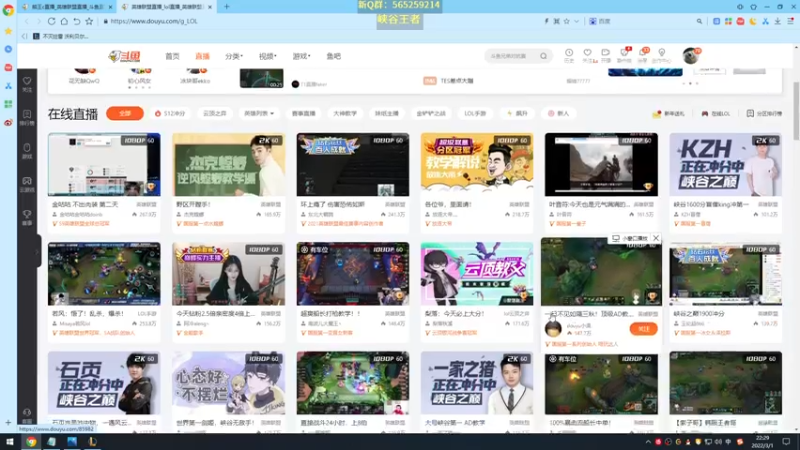Open watch history clock icon

click(x=569, y=55)
